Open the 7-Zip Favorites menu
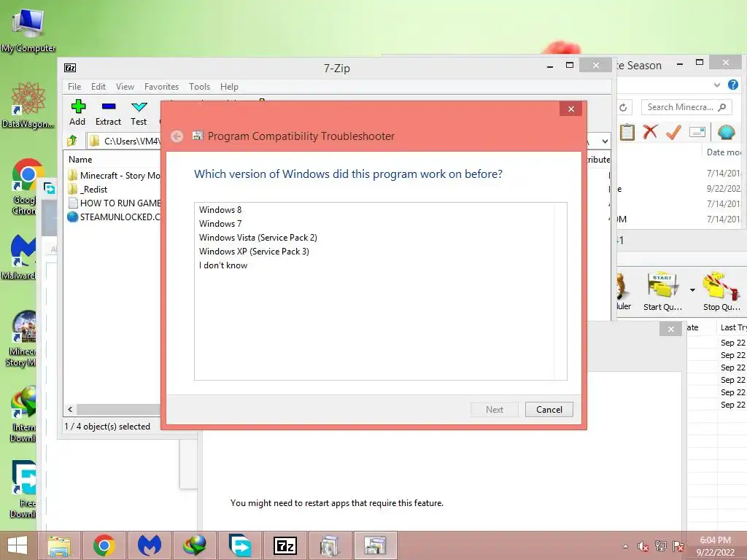This screenshot has width=747, height=560. click(x=161, y=87)
